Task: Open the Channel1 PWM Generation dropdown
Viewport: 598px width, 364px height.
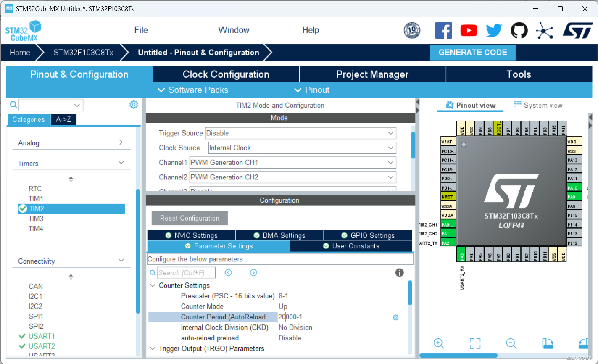Action: (293, 163)
